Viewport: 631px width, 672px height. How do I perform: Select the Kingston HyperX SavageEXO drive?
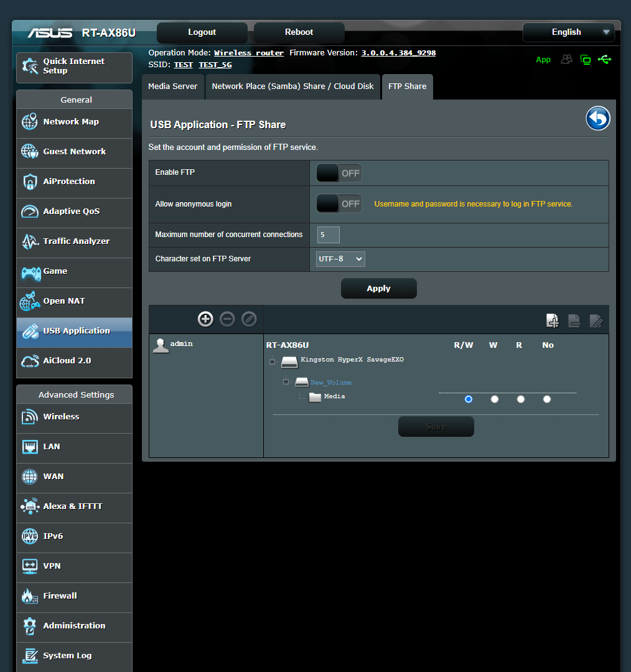point(352,360)
